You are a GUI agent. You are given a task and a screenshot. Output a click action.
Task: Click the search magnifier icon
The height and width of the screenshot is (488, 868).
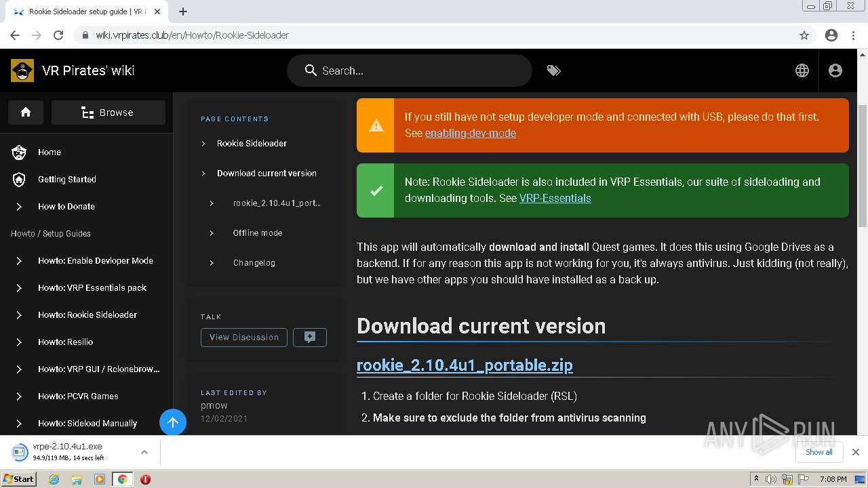pos(311,70)
